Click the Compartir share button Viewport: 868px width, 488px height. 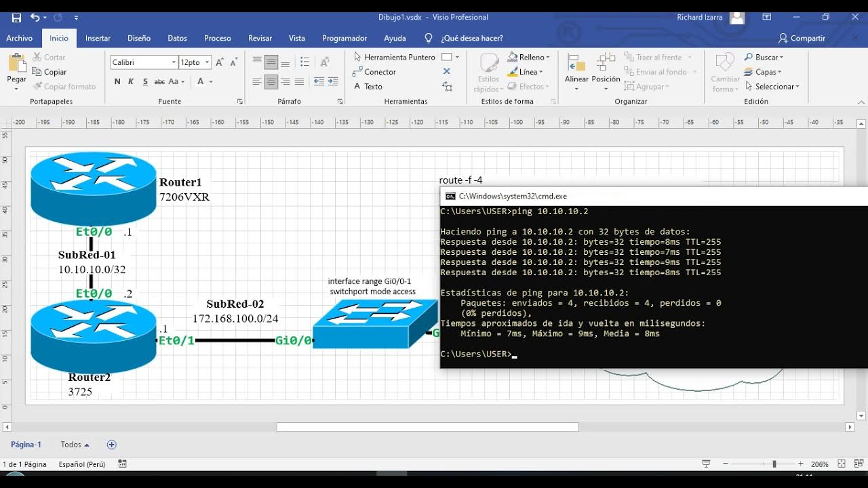tap(802, 38)
